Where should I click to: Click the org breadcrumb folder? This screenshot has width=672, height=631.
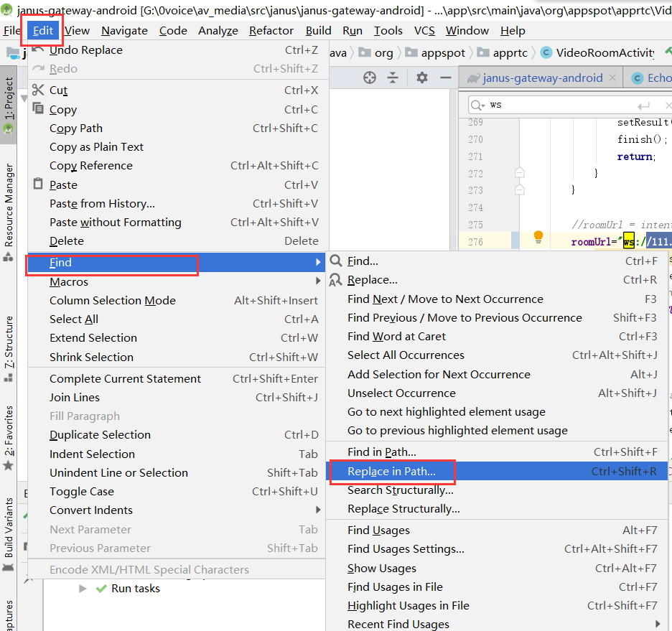[375, 52]
